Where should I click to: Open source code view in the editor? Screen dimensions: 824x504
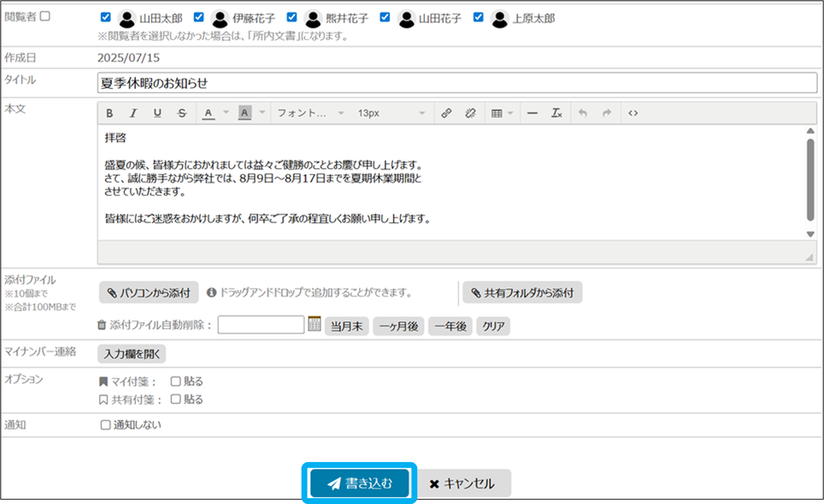click(x=633, y=113)
